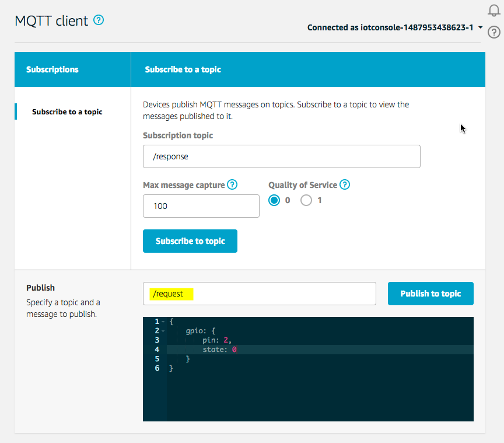
Task: Show help for Quality of Service
Action: pyautogui.click(x=345, y=184)
